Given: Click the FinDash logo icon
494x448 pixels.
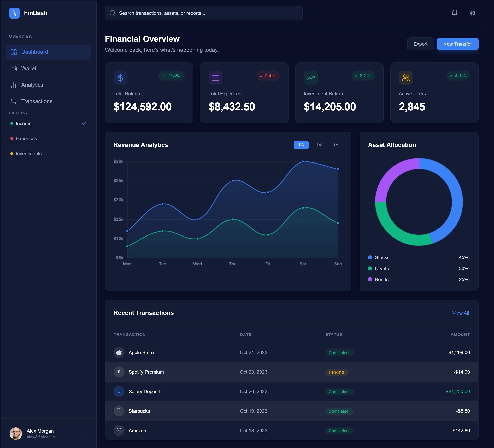Looking at the screenshot, I should click(14, 13).
